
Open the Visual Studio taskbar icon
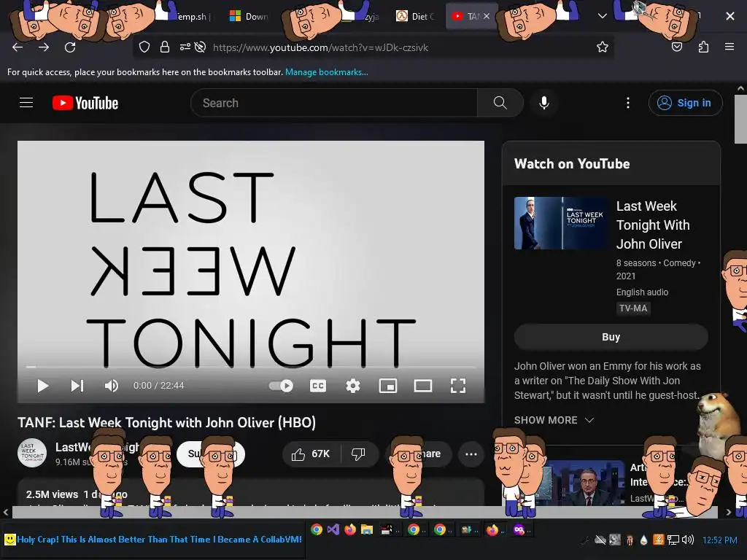pyautogui.click(x=333, y=529)
